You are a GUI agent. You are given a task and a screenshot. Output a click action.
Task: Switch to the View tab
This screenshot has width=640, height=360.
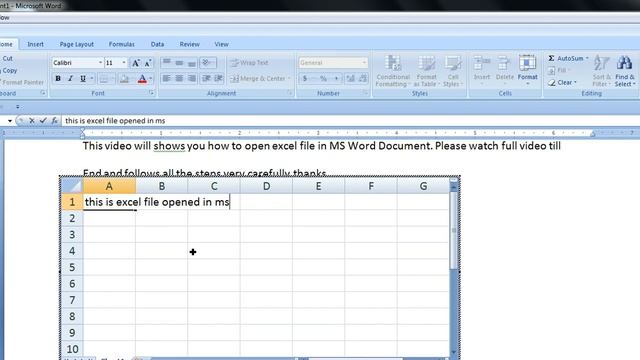221,44
